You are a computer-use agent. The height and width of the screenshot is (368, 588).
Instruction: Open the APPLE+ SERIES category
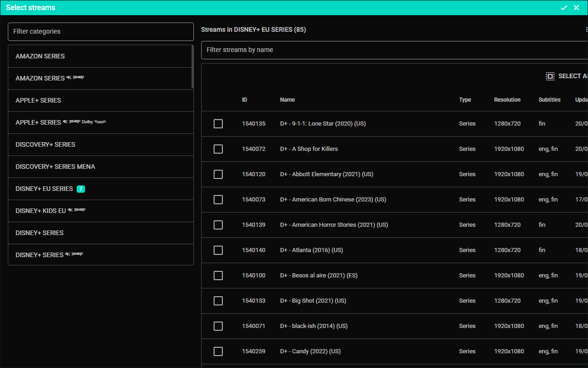pos(101,100)
